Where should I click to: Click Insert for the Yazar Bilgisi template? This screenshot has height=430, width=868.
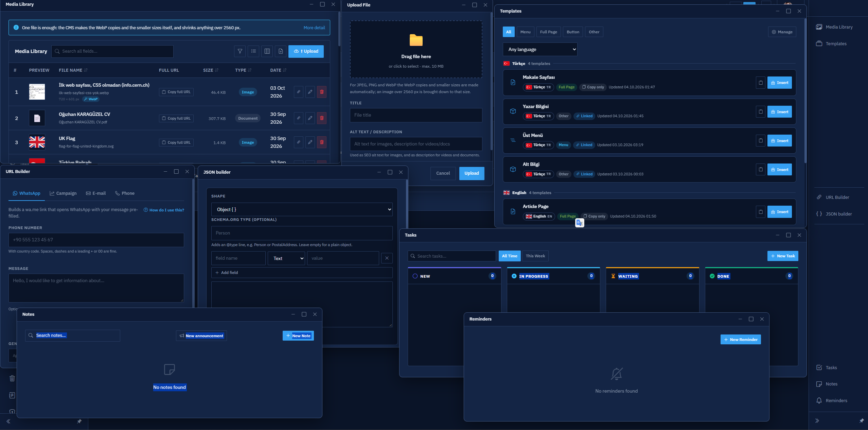coord(779,112)
